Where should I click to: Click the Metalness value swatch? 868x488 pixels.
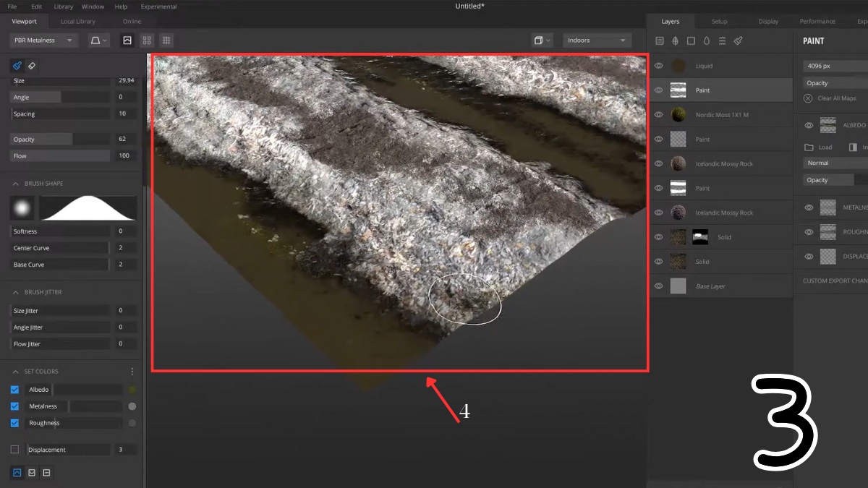132,406
